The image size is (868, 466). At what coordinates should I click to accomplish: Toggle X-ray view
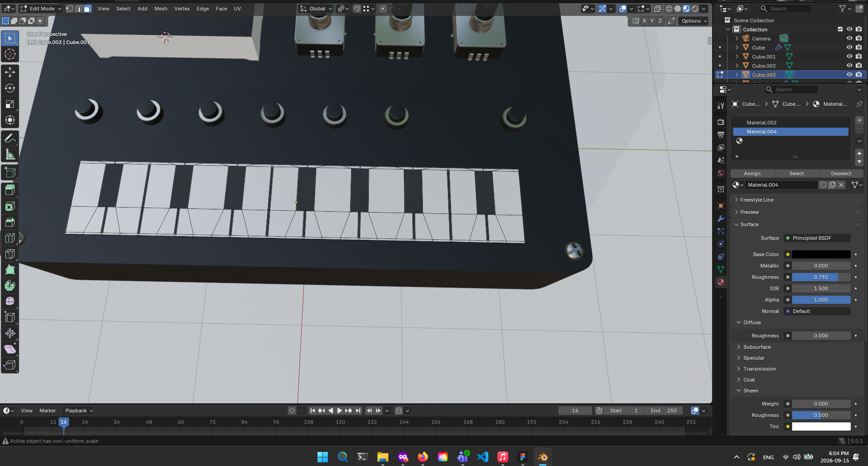point(657,9)
